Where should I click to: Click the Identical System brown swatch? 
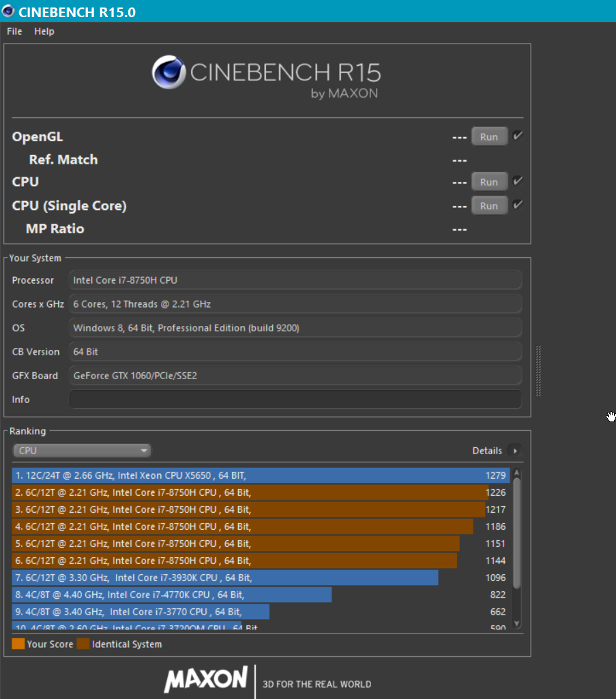pyautogui.click(x=83, y=644)
